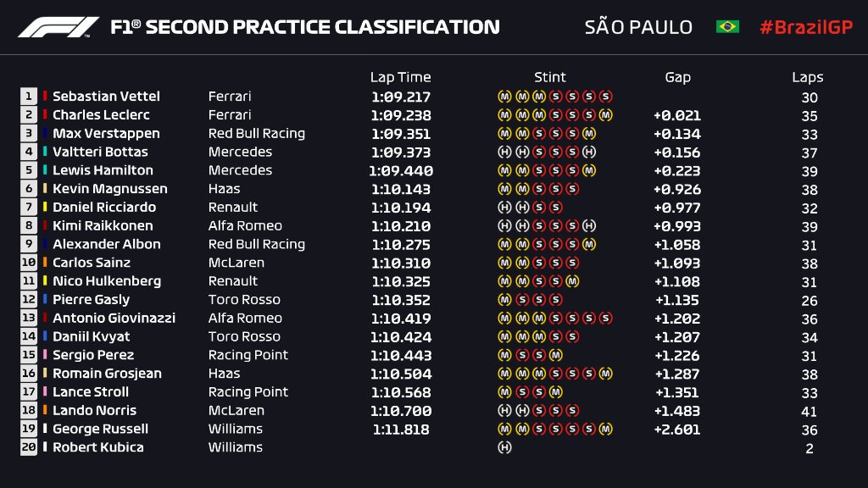The width and height of the screenshot is (868, 488).
Task: Select the Gap column header
Action: point(677,77)
